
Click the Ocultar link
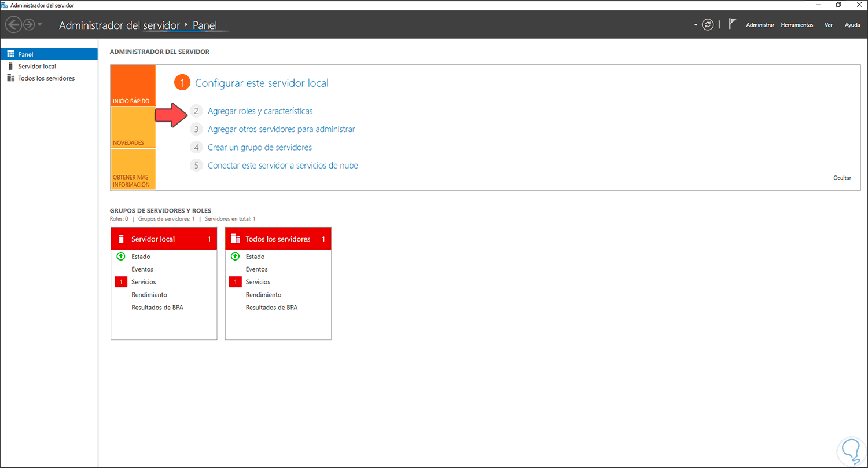click(x=842, y=178)
